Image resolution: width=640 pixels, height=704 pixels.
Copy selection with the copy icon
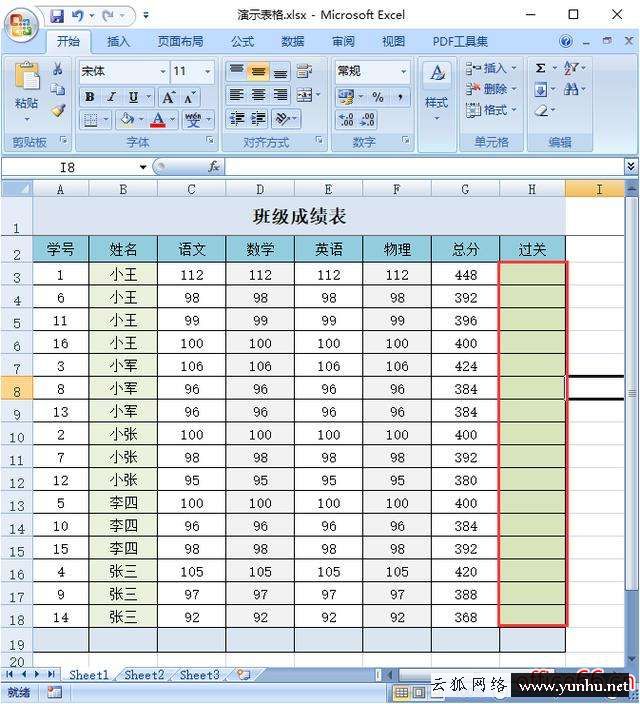[57, 89]
